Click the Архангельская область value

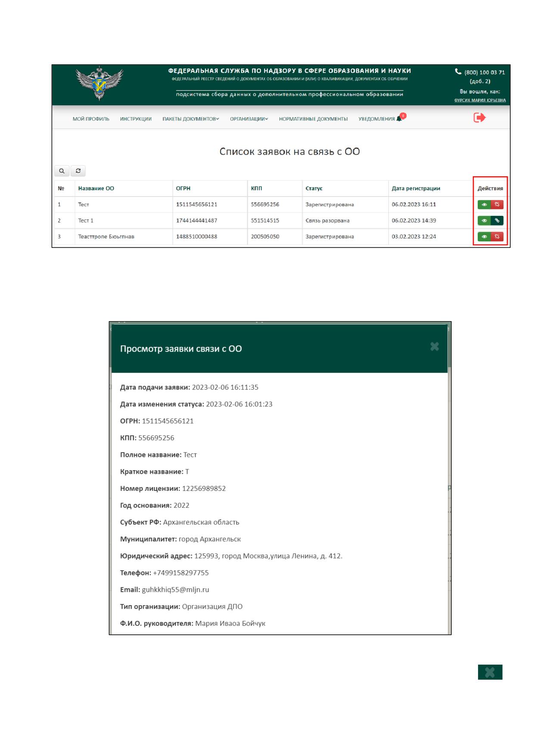click(201, 522)
